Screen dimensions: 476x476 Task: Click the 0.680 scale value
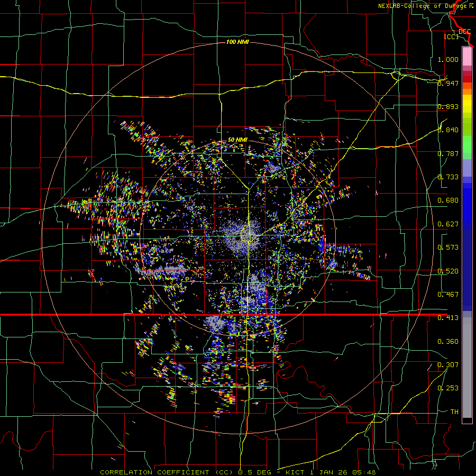pos(448,200)
